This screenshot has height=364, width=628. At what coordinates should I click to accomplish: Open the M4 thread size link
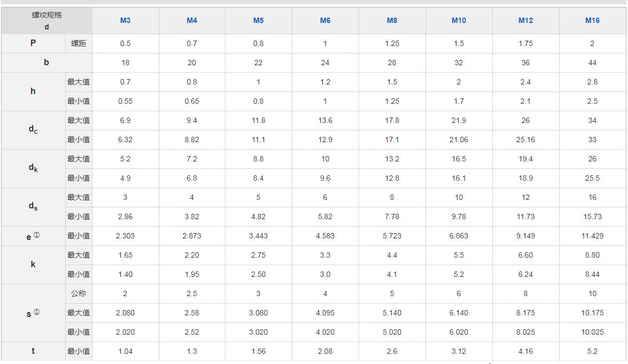(x=192, y=20)
